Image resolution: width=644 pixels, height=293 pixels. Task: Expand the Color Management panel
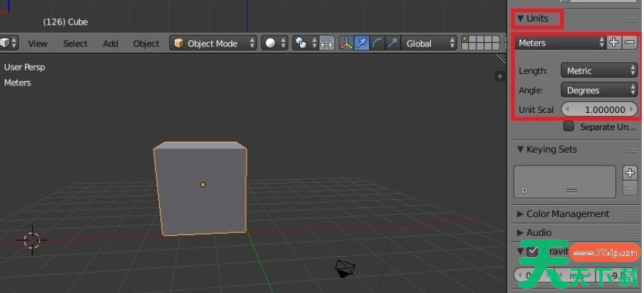[520, 214]
